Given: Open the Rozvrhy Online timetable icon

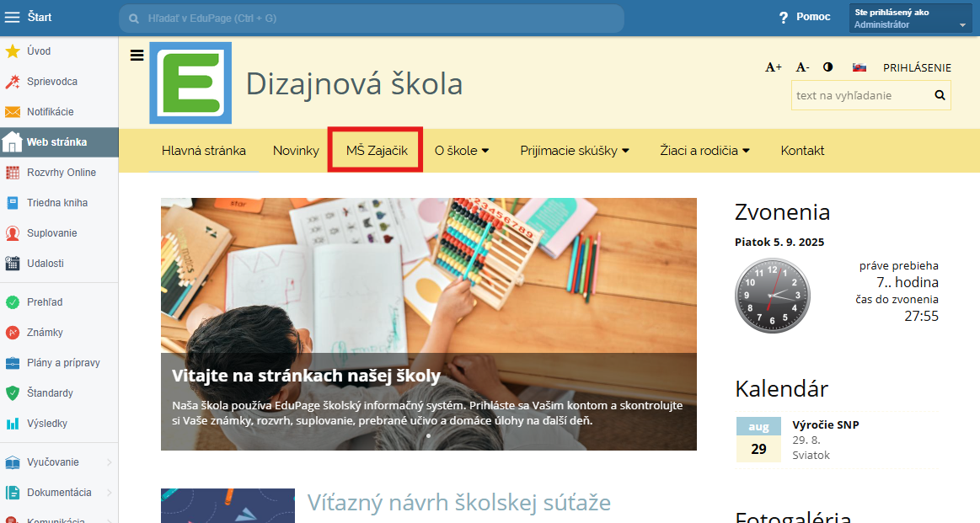Looking at the screenshot, I should (x=13, y=173).
